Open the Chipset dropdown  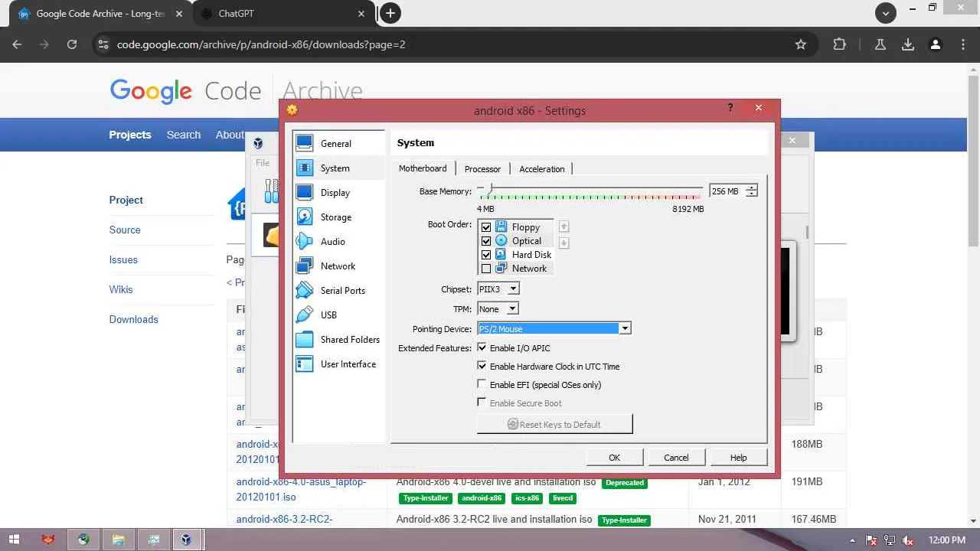(498, 289)
